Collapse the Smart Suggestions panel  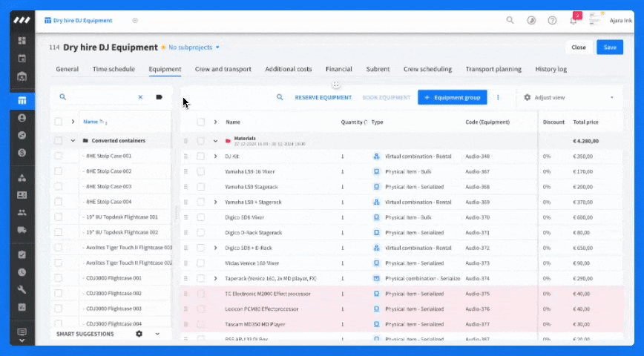tap(157, 334)
